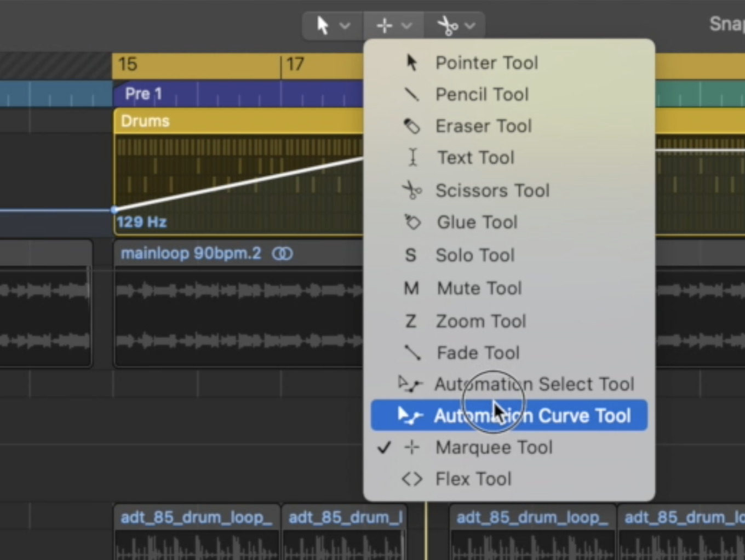
Task: Select the Pencil Tool icon
Action: pyautogui.click(x=411, y=95)
